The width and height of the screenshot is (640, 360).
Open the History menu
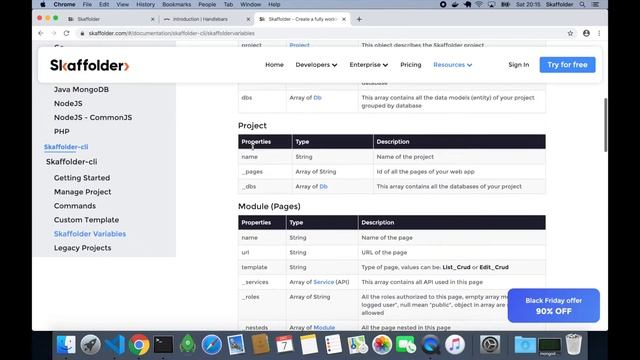(145, 4)
